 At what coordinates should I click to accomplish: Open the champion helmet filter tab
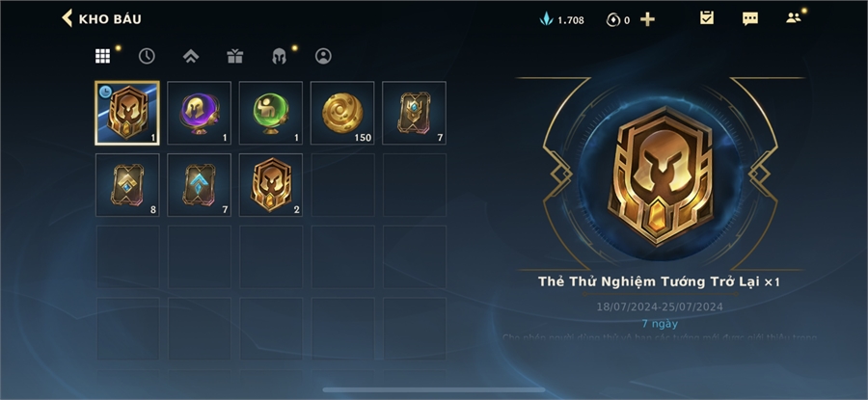[279, 56]
